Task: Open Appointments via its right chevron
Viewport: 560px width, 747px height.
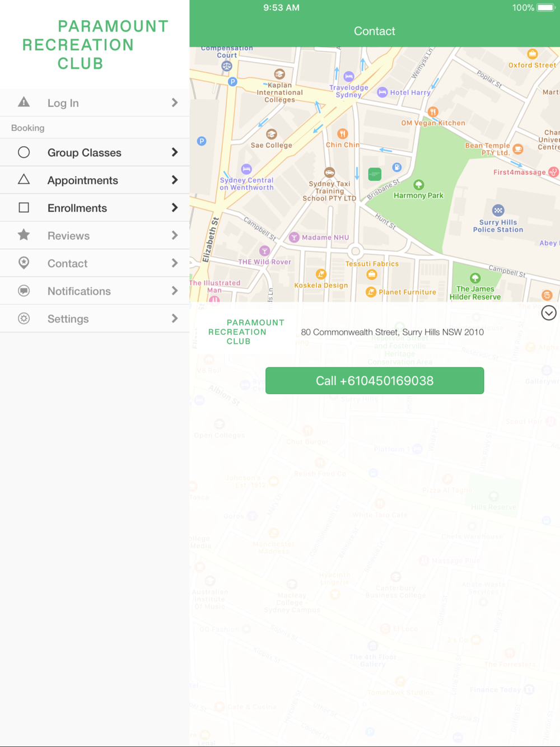Action: point(175,180)
